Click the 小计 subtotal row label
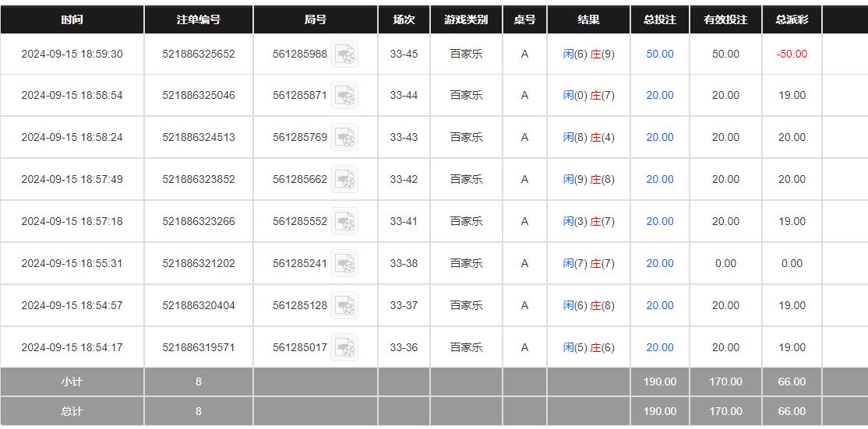This screenshot has width=868, height=429. (72, 382)
